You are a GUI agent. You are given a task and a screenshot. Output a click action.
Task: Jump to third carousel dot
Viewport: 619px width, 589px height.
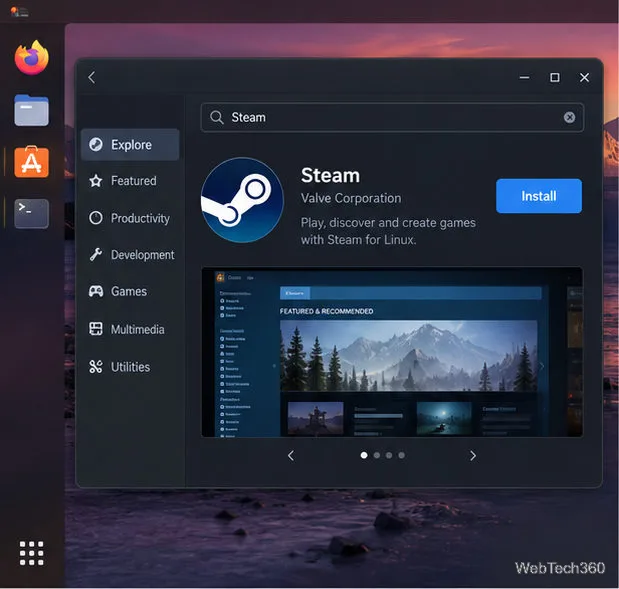tap(389, 455)
